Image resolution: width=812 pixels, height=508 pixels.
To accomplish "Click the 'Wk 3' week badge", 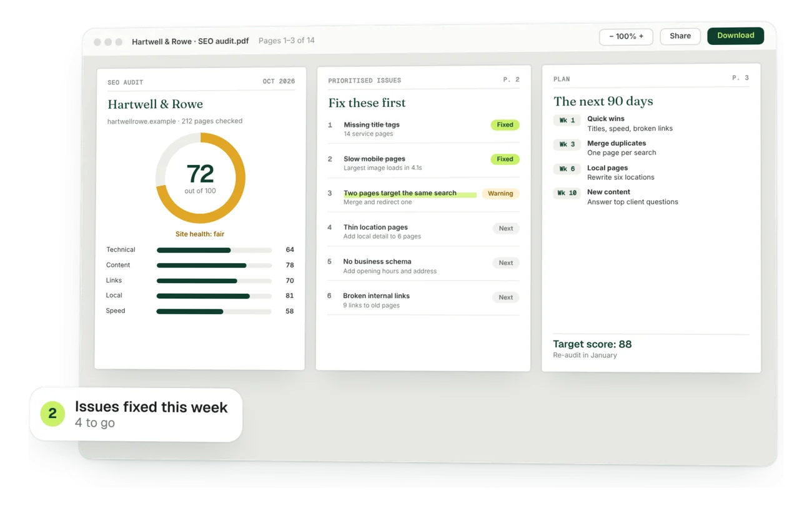I will click(567, 144).
